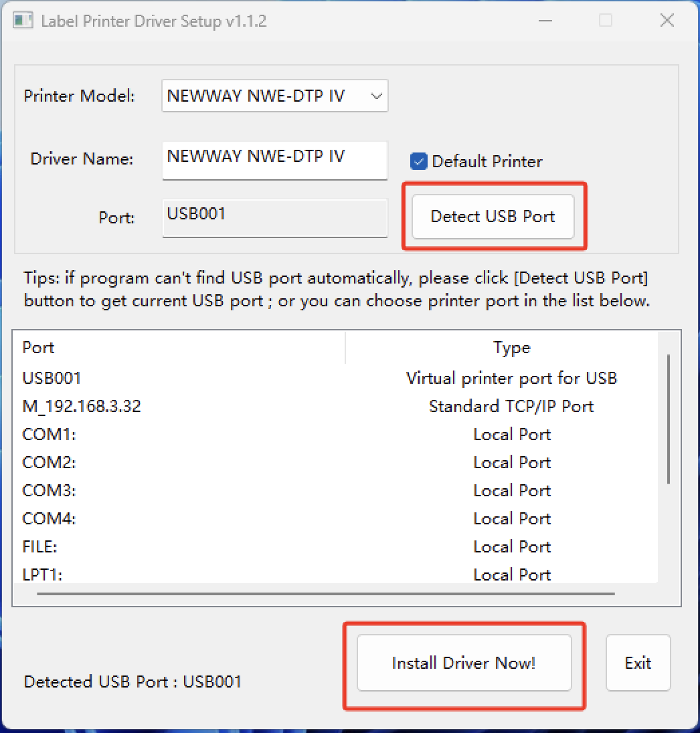Image resolution: width=700 pixels, height=733 pixels.
Task: Click the vertical scrollbar of port list
Action: tap(669, 419)
